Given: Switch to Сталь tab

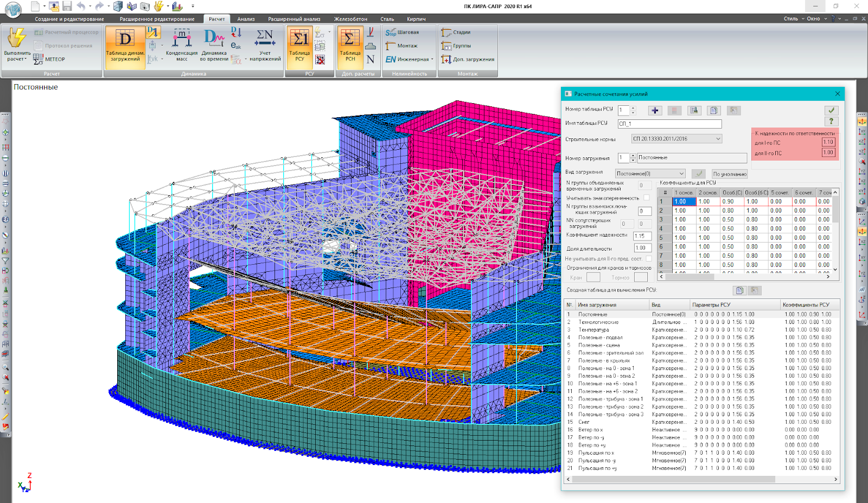Looking at the screenshot, I should [387, 19].
